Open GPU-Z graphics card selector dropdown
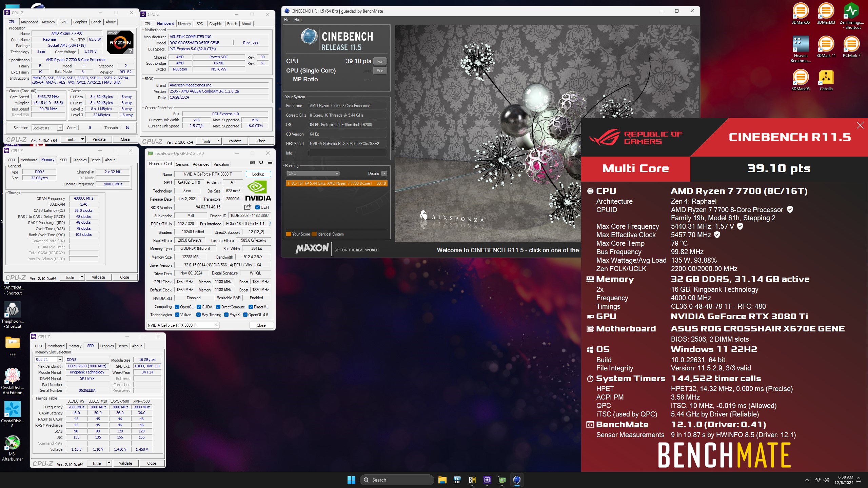Screen dimensions: 868x488 pyautogui.click(x=183, y=325)
